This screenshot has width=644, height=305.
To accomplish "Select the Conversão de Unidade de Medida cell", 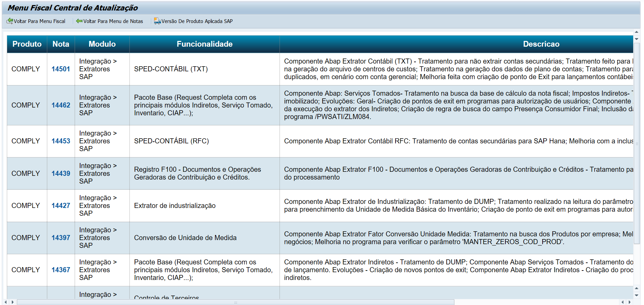I will tap(205, 238).
